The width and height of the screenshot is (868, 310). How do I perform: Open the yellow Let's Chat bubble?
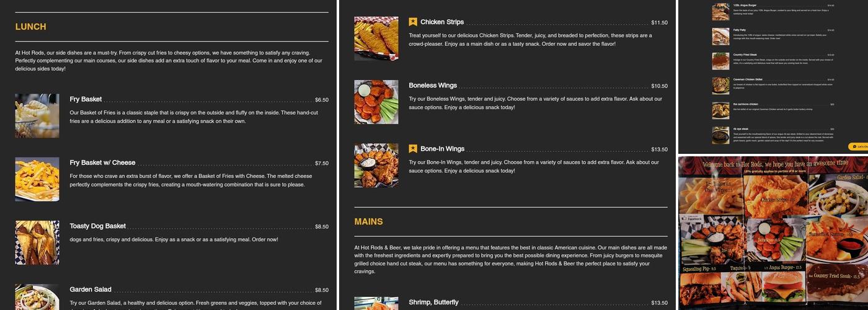tap(859, 147)
